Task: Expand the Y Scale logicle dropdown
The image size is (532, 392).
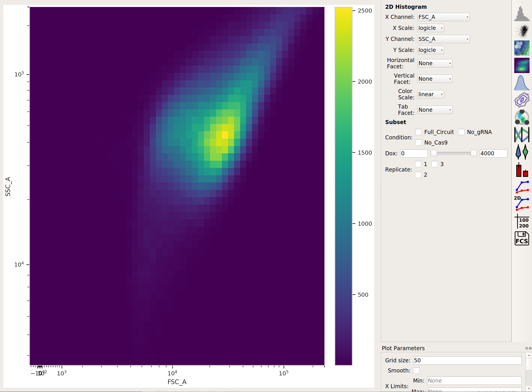Action: tap(431, 50)
